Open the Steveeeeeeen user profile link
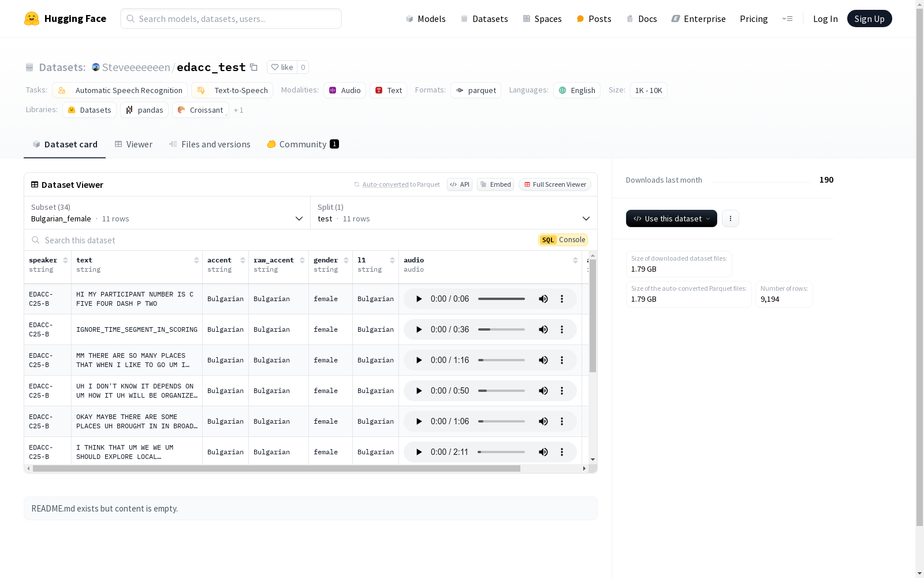The width and height of the screenshot is (924, 578). pos(136,67)
